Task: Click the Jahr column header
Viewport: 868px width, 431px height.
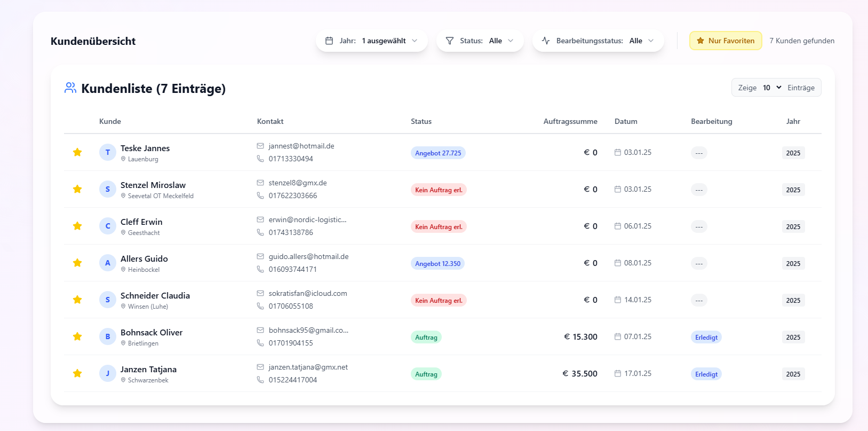Action: coord(793,121)
